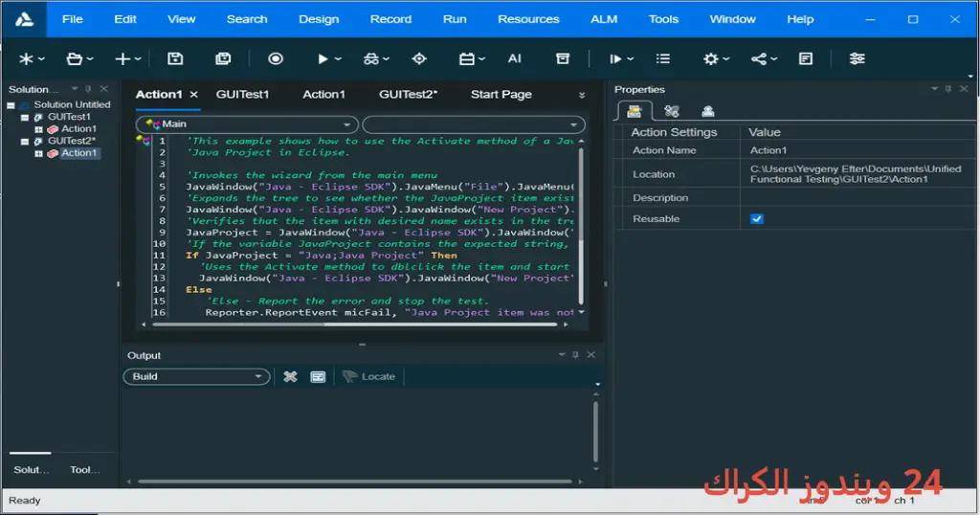The height and width of the screenshot is (515, 980).
Task: Open first Properties tab icon
Action: click(x=635, y=111)
